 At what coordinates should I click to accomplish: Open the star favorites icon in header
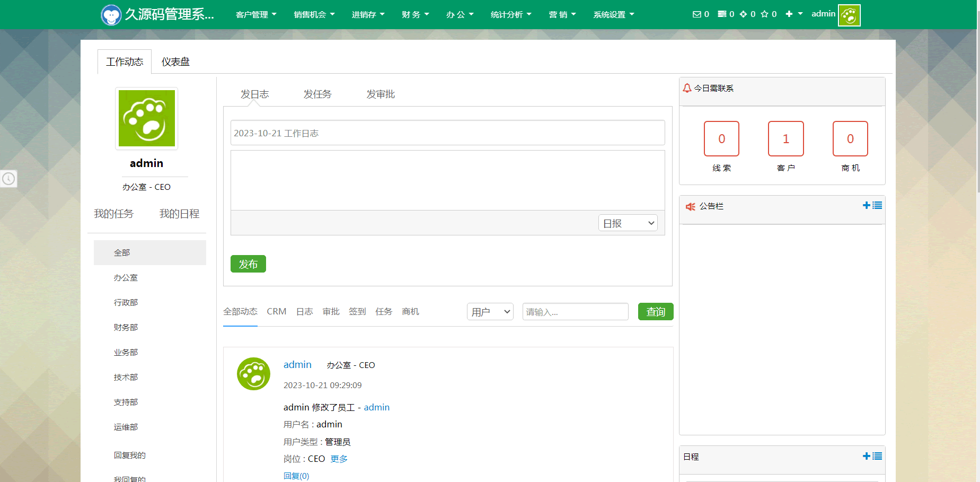pos(764,14)
